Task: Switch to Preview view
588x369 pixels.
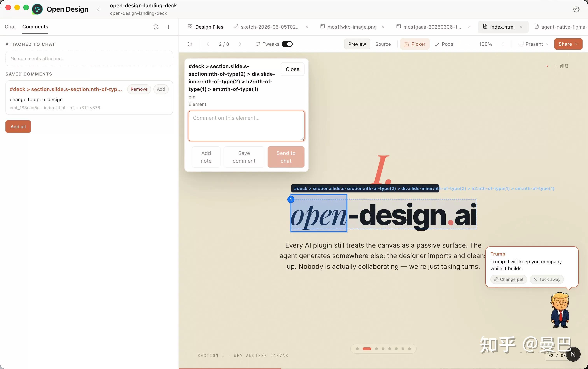Action: 357,44
